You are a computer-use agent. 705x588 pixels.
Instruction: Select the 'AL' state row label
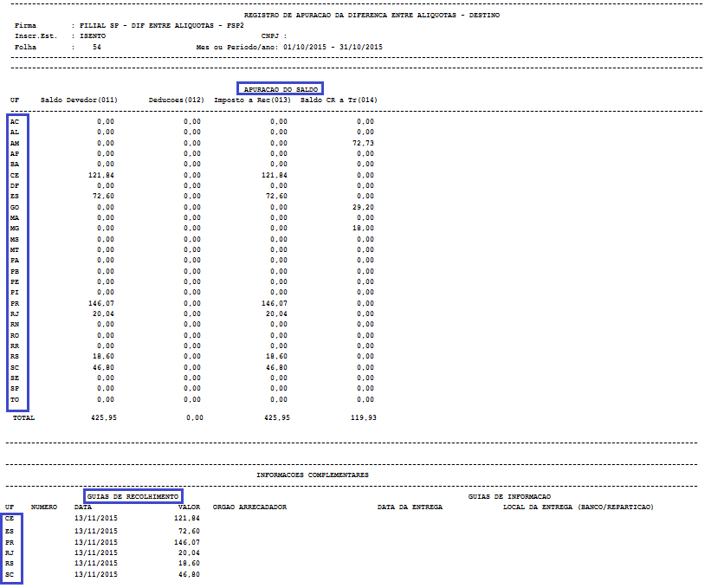point(15,132)
